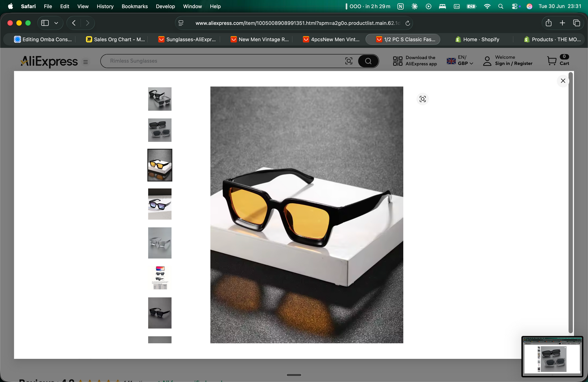588x382 pixels.
Task: Click the OOO in 2h 29m status item
Action: tap(368, 6)
